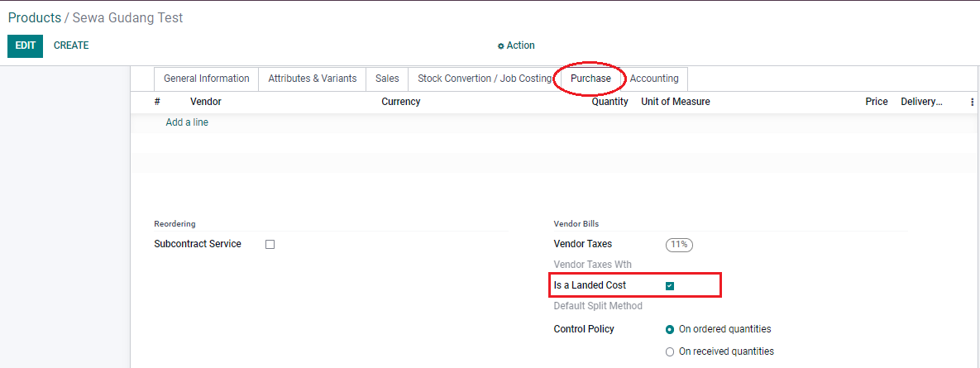Click the column options kebab icon

(x=972, y=103)
